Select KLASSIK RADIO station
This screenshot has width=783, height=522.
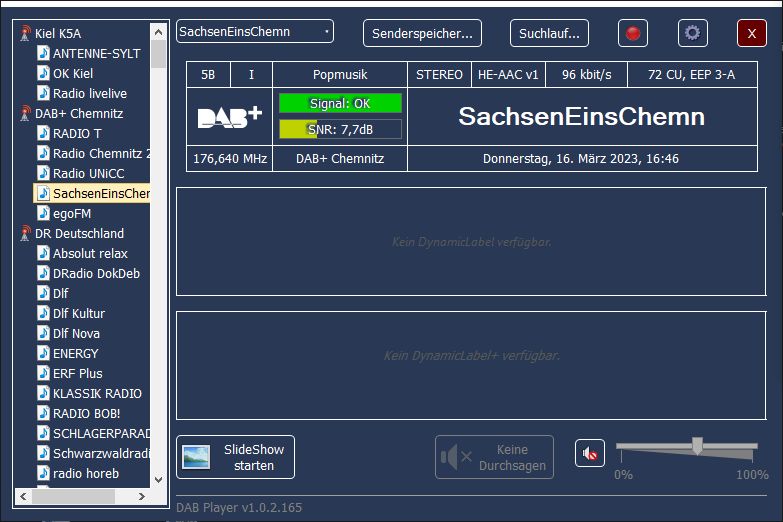click(97, 393)
